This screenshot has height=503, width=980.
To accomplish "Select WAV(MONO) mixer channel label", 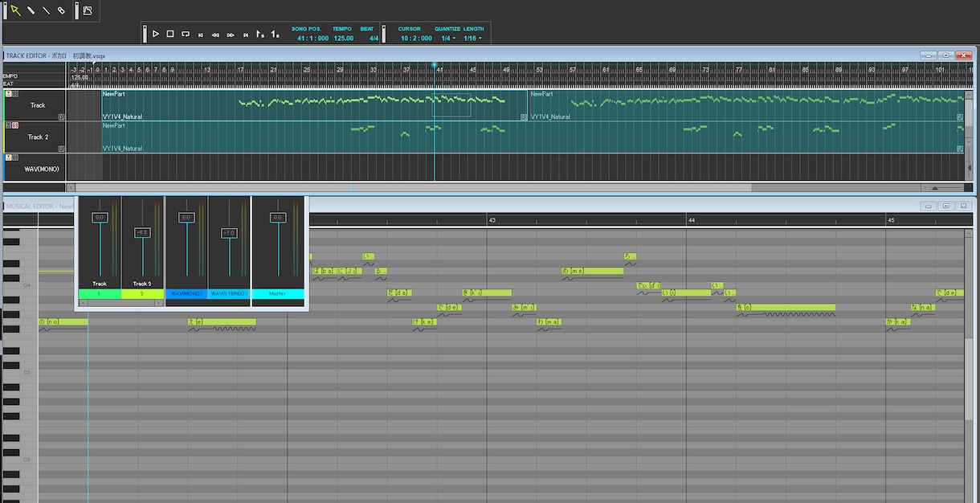I will (186, 294).
